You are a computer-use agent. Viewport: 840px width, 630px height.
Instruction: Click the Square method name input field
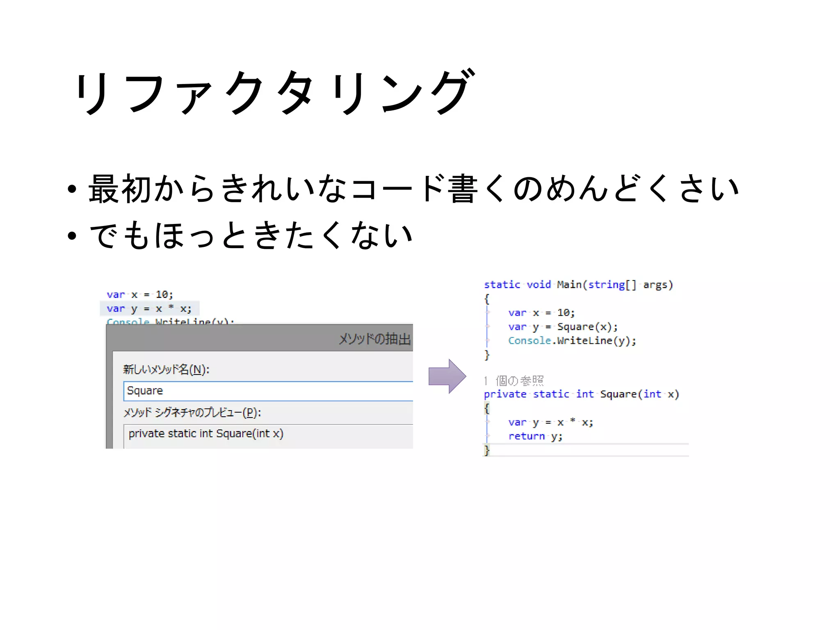pos(268,391)
